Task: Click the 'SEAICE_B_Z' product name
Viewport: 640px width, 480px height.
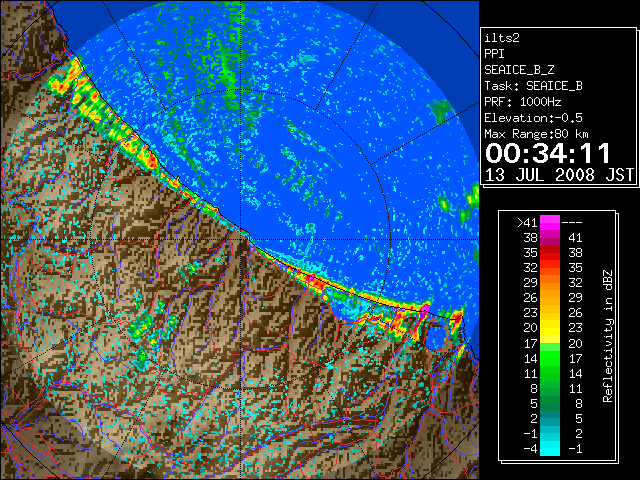Action: pos(519,70)
